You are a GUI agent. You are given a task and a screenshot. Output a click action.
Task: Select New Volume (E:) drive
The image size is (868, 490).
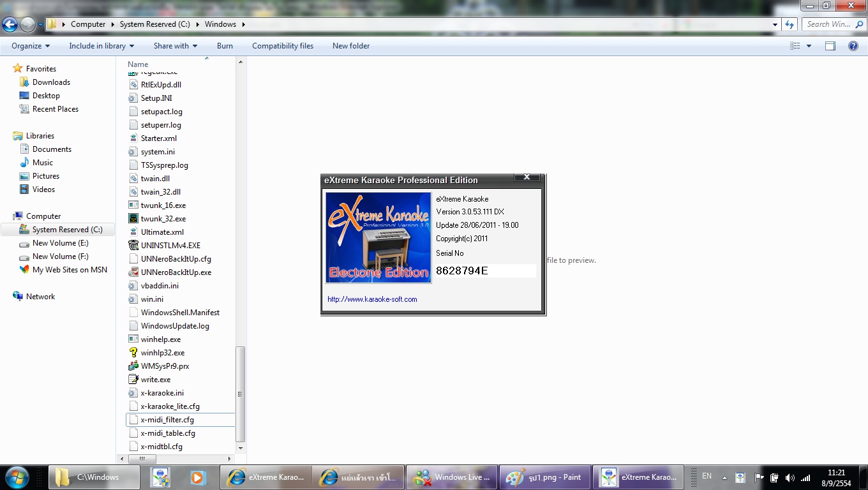61,243
